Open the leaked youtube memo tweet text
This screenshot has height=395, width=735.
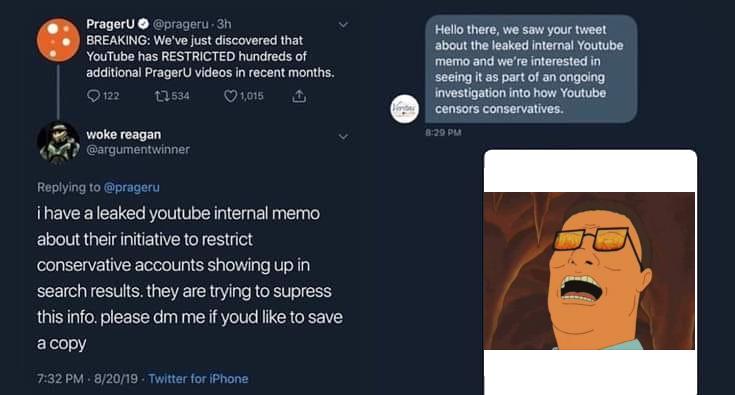pos(190,278)
